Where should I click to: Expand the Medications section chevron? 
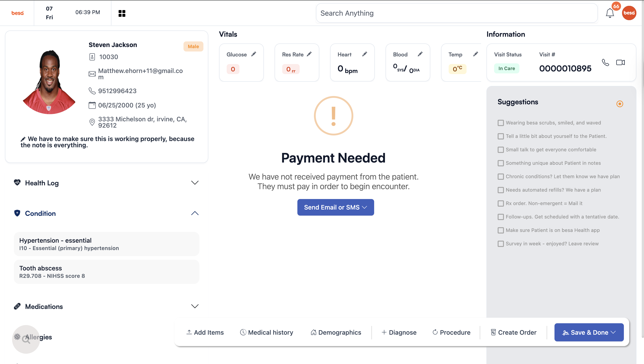tap(195, 306)
